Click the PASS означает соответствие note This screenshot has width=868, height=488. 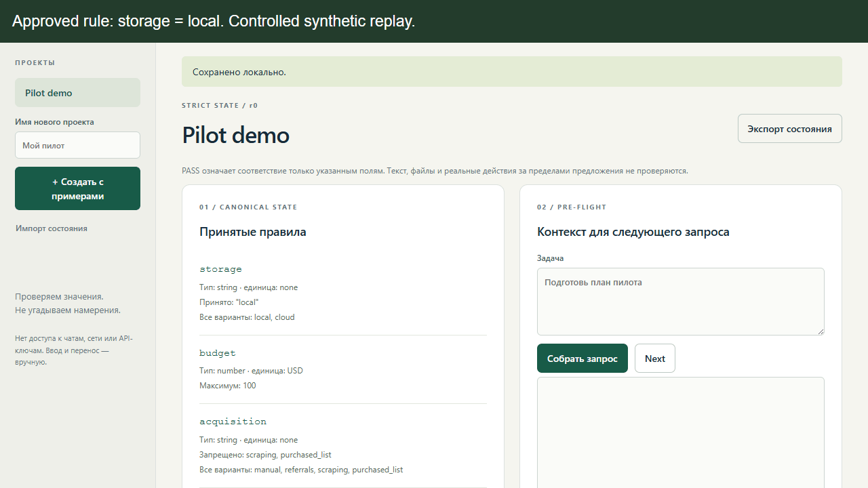pyautogui.click(x=435, y=171)
